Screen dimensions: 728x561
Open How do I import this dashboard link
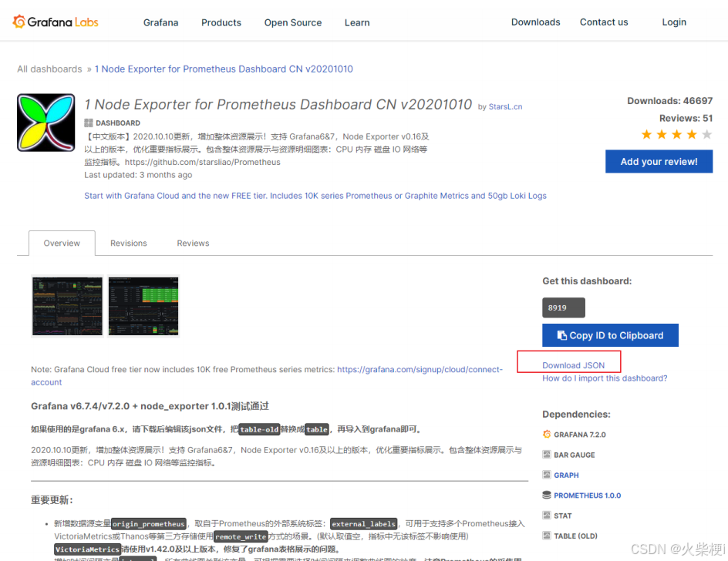605,378
